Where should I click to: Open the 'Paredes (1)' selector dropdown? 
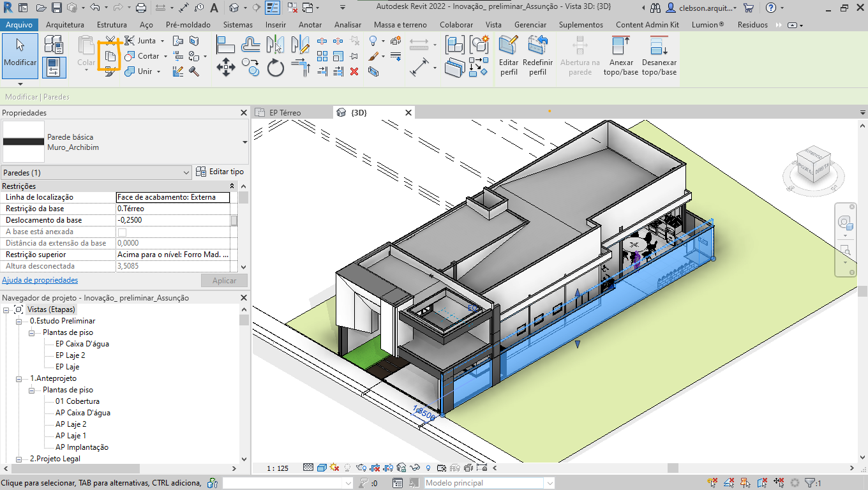click(187, 172)
